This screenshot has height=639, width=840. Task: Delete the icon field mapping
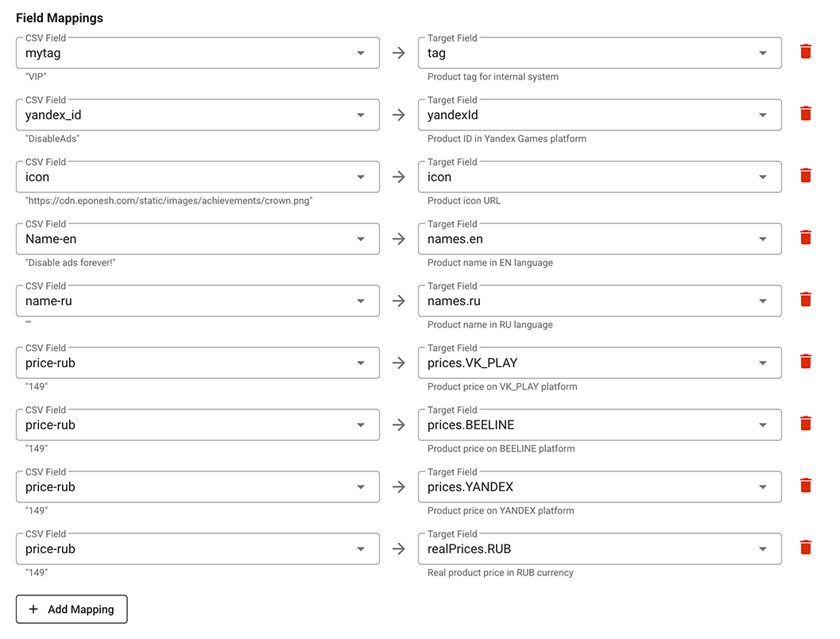(805, 176)
